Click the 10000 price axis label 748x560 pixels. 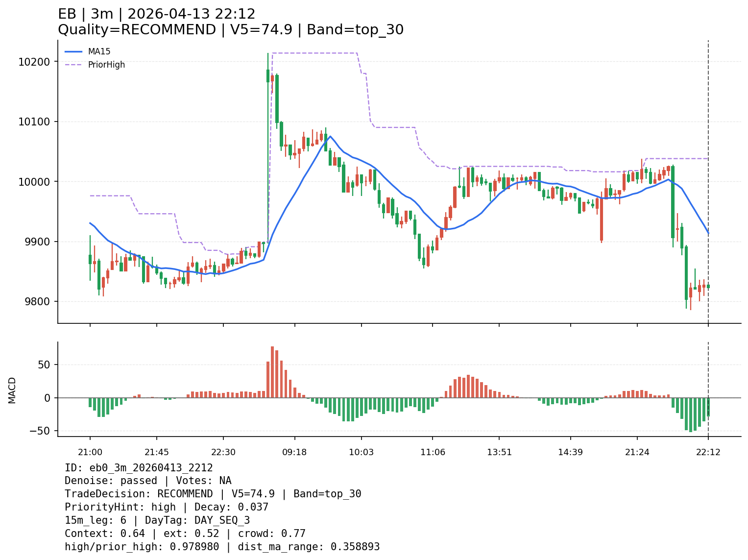[x=34, y=182]
